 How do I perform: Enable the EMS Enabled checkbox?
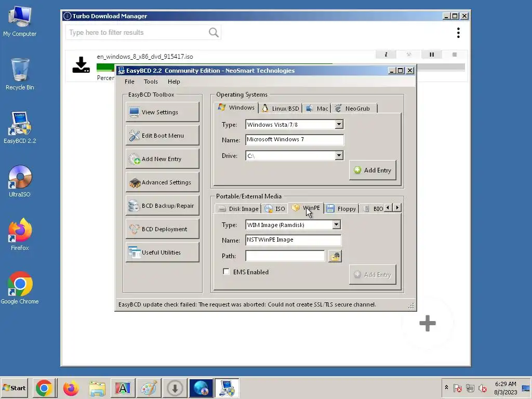[x=226, y=272]
